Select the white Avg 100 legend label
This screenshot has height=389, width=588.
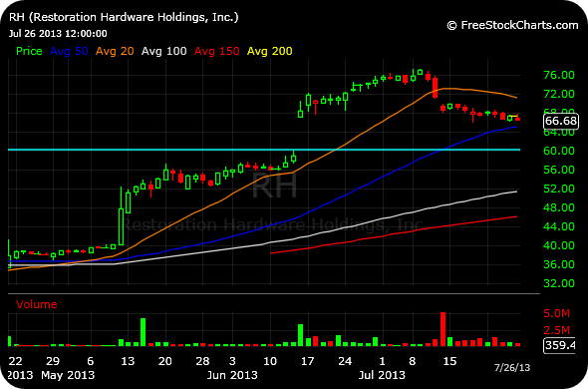[x=163, y=51]
